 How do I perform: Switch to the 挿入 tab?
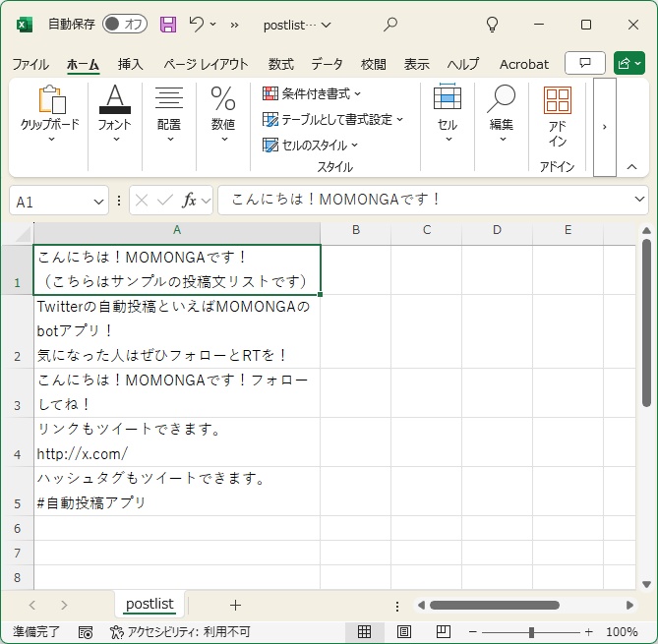[x=130, y=64]
